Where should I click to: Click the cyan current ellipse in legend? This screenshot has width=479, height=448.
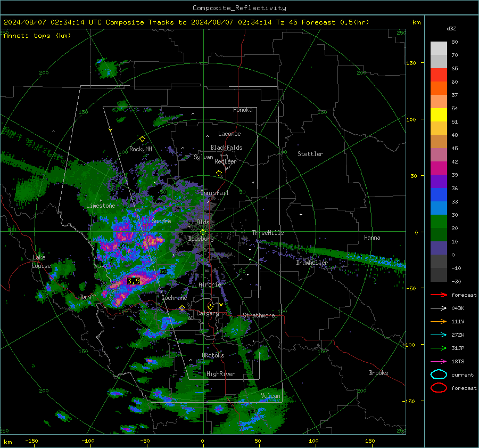439,374
